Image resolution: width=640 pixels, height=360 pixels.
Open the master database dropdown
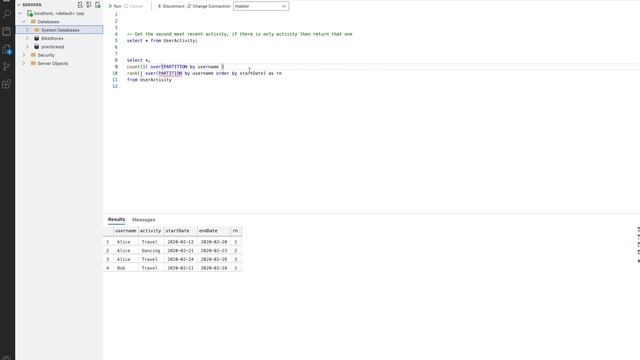pyautogui.click(x=261, y=6)
